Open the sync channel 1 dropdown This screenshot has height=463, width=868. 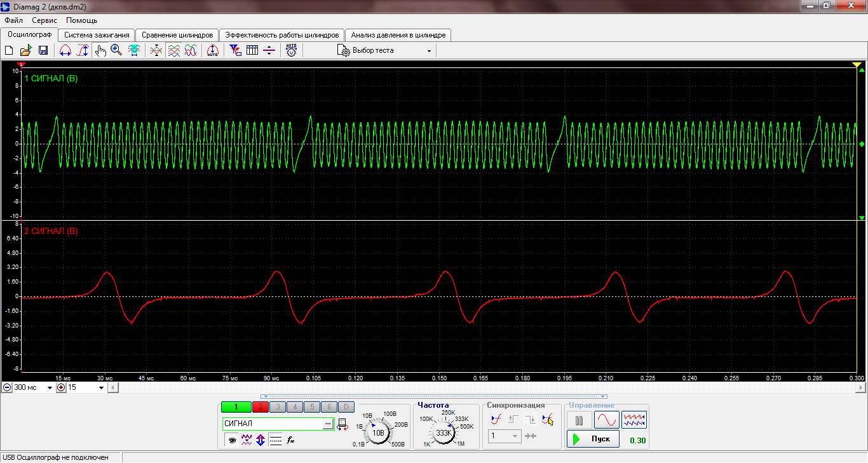pos(516,436)
